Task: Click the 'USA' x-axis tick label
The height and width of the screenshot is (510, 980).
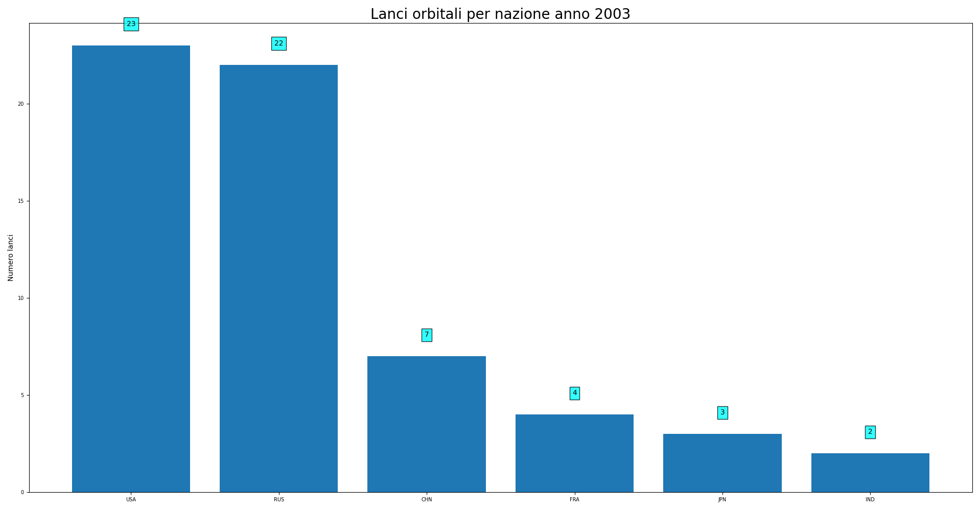Action: tap(131, 500)
